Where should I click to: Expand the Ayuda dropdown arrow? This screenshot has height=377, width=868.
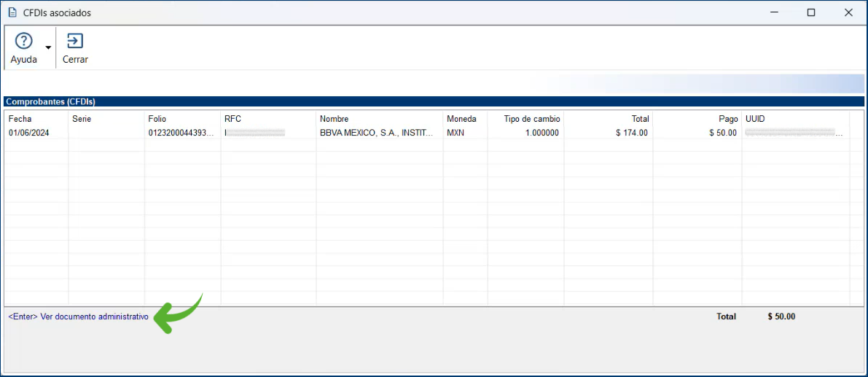click(48, 48)
